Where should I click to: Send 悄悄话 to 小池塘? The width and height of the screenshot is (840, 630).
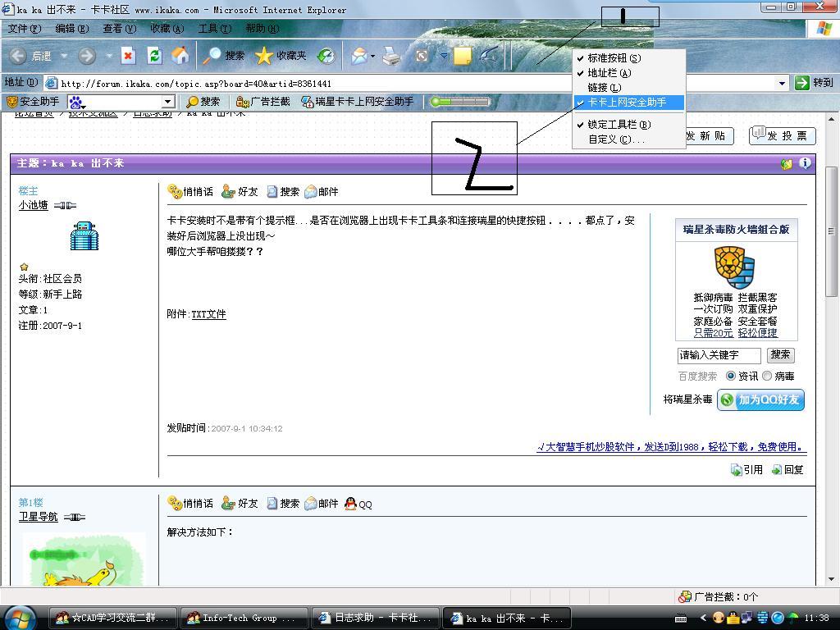[x=190, y=191]
